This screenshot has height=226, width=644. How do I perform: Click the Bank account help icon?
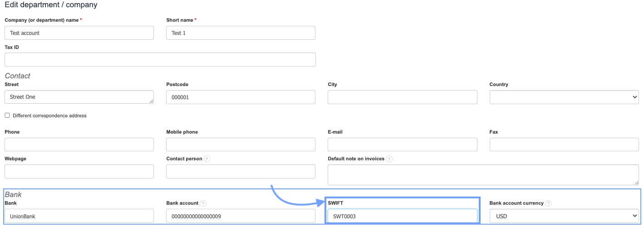[x=203, y=203]
